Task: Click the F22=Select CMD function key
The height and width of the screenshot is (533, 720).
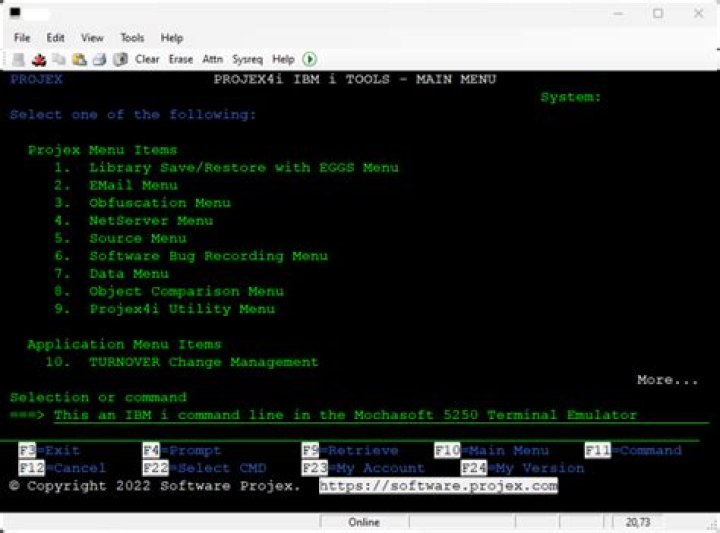Action: coord(204,468)
